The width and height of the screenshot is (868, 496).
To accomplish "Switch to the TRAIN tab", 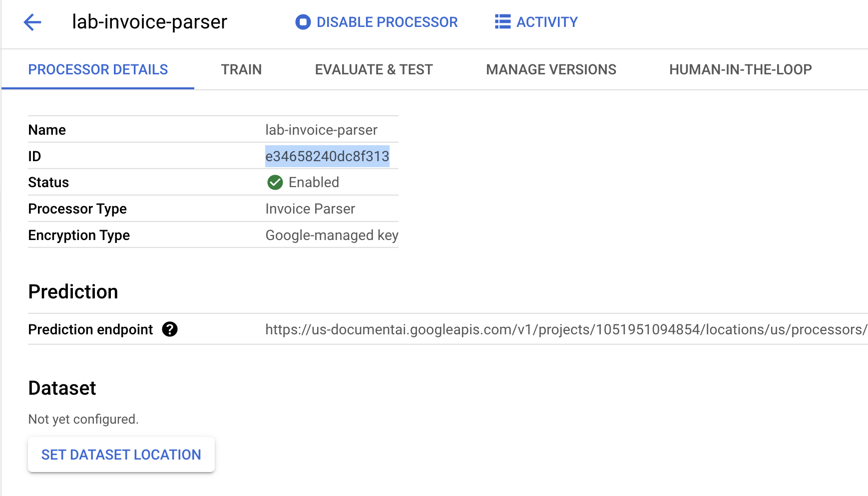I will (241, 69).
